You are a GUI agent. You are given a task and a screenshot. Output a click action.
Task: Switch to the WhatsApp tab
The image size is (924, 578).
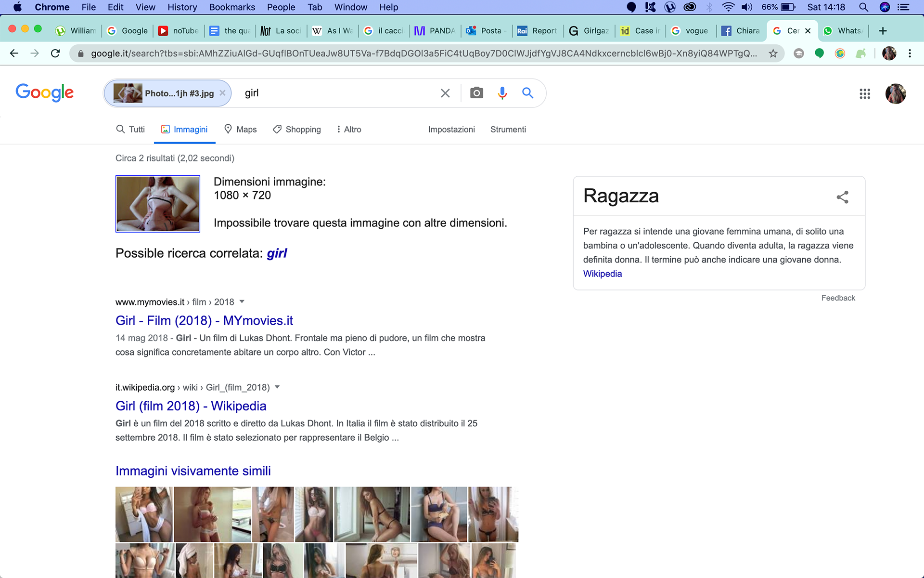(844, 31)
